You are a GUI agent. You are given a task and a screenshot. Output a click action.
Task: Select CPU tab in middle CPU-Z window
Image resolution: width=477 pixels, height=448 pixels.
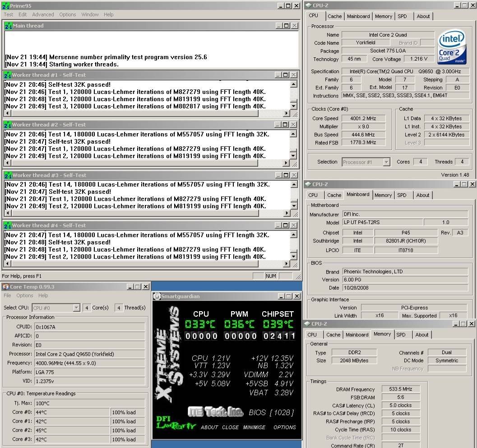[x=313, y=196]
